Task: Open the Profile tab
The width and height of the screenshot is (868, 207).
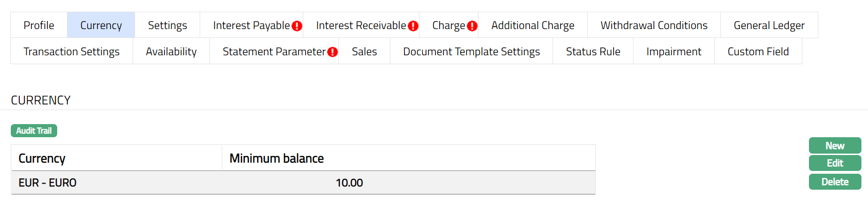Action: [39, 25]
